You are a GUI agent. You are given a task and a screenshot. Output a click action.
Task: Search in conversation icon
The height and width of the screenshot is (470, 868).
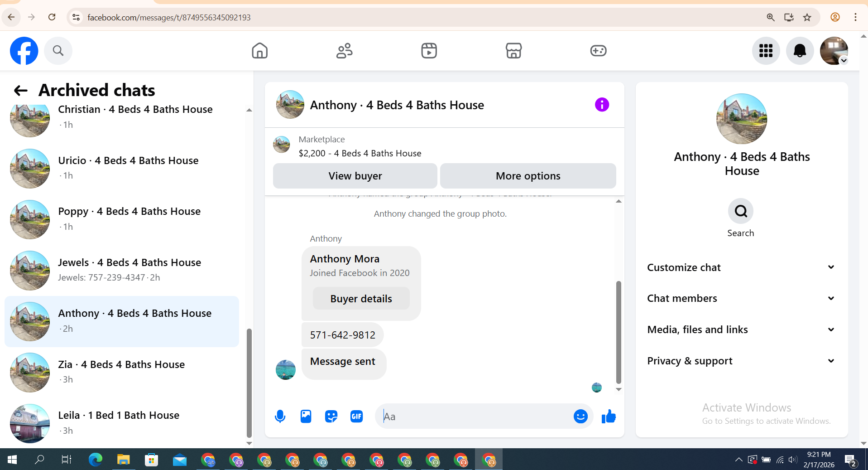741,211
